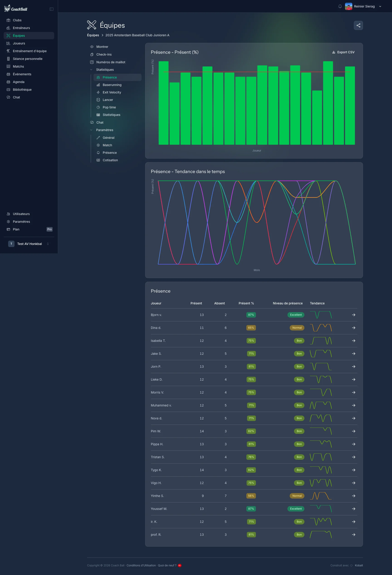Collapse the Statistiques section
The image size is (392, 575).
91,70
